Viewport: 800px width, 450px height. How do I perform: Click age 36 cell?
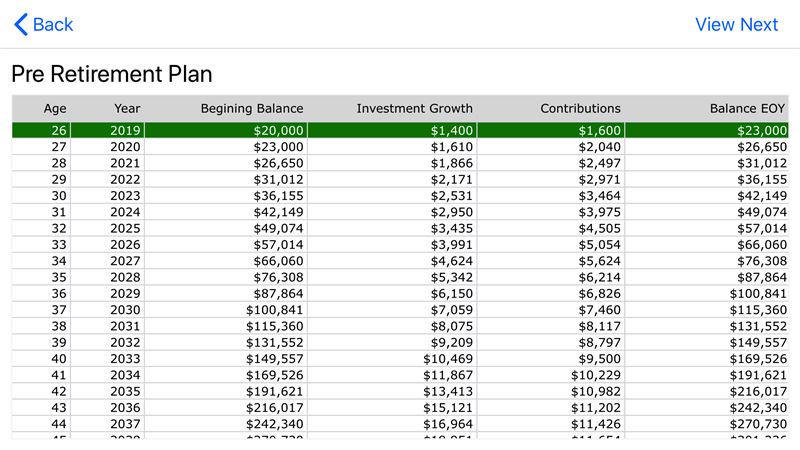(x=41, y=293)
